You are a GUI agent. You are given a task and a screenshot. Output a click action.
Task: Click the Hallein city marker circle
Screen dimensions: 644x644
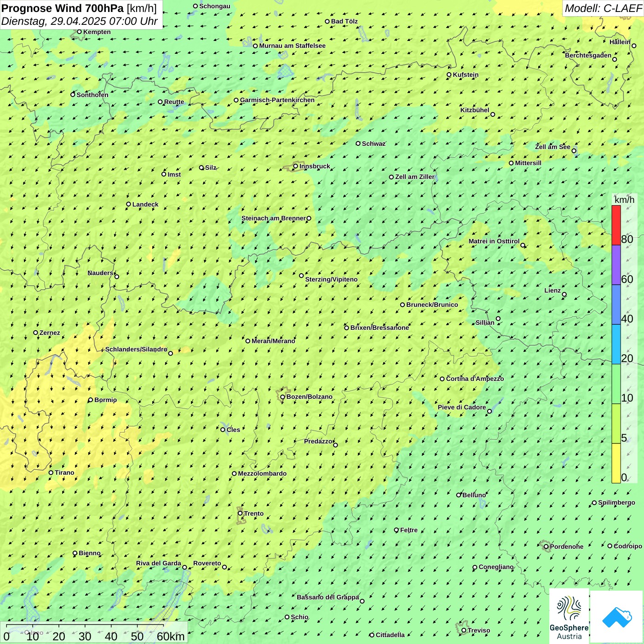[x=634, y=46]
